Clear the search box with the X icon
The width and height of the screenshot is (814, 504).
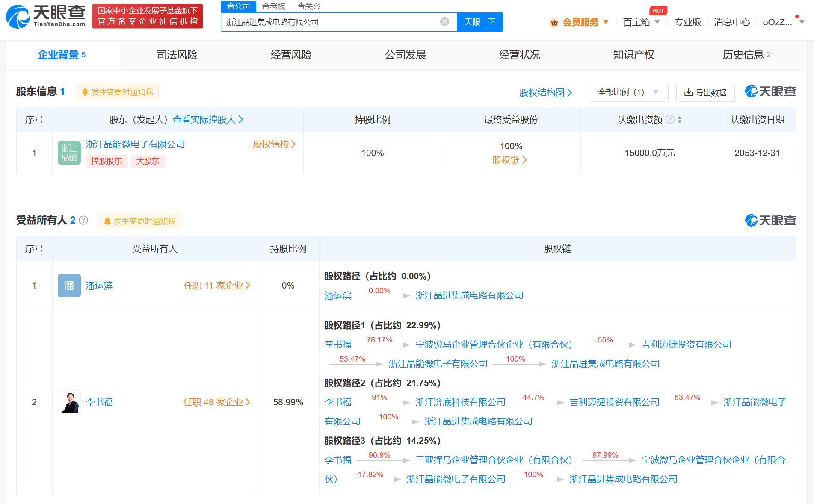445,21
